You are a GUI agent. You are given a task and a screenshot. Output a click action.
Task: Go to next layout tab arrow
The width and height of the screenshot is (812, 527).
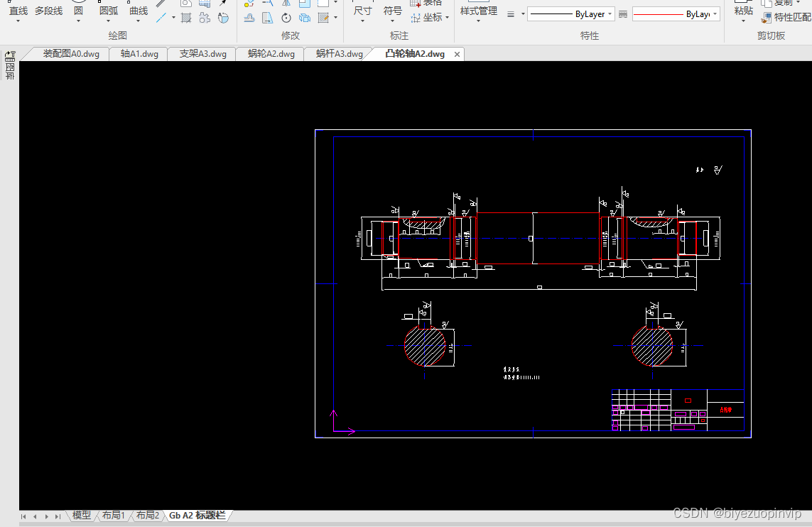(46, 516)
